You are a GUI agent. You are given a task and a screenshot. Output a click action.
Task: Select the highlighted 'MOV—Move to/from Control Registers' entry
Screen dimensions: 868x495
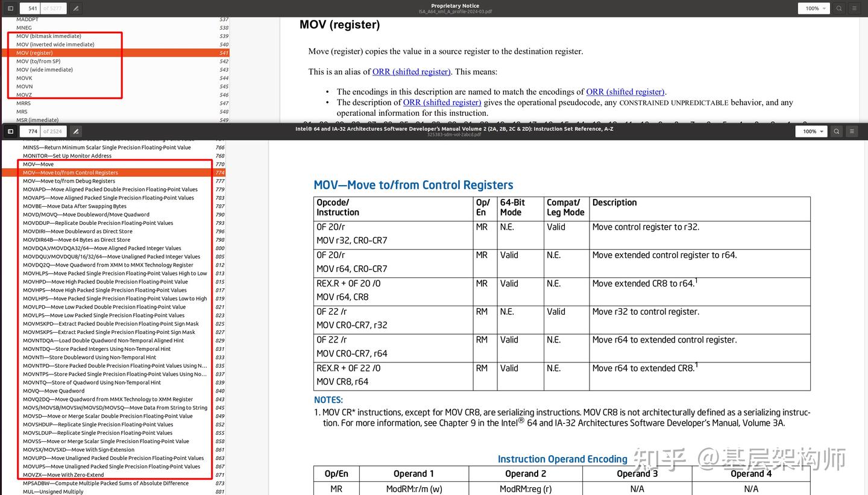tap(113, 172)
